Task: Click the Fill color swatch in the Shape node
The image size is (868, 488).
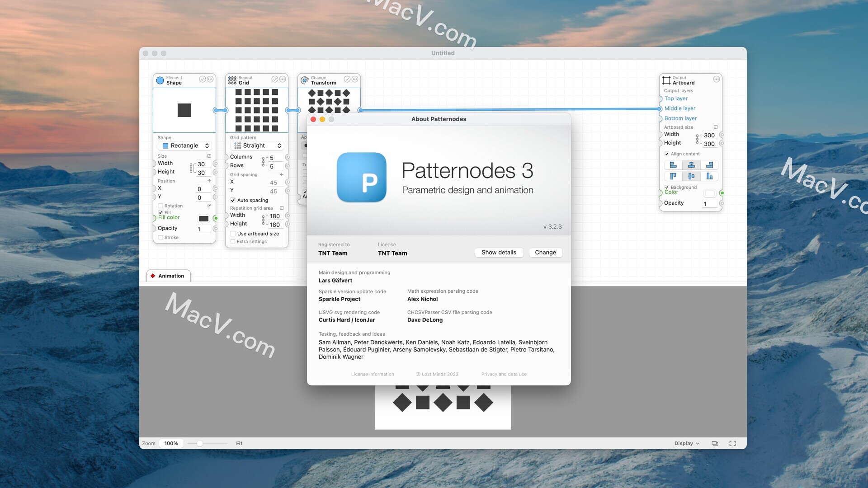Action: click(x=203, y=219)
